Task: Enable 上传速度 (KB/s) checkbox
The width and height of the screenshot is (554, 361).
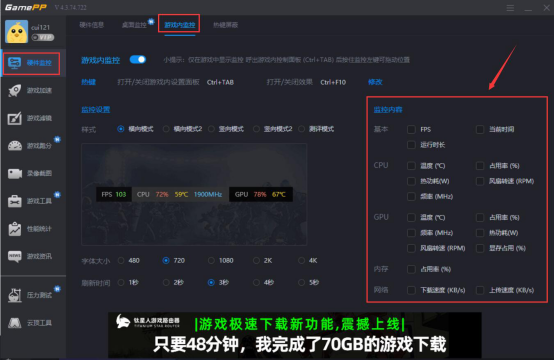Action: tap(480, 290)
